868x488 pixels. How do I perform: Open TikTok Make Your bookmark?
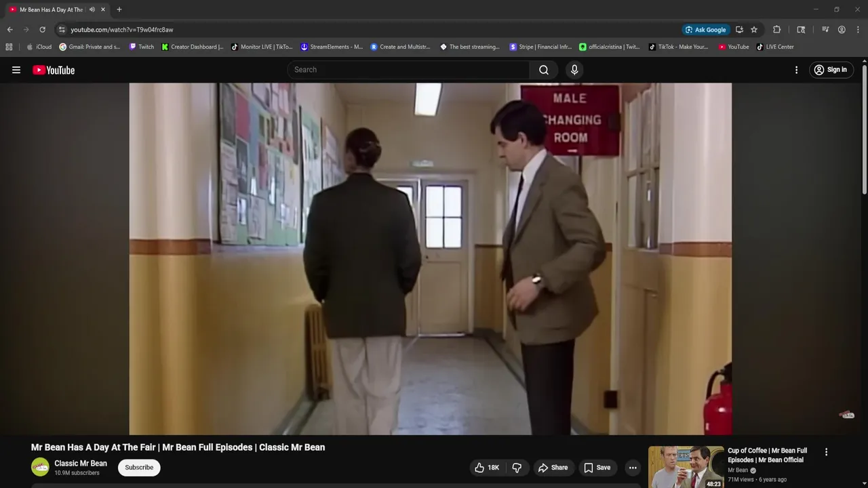pyautogui.click(x=679, y=47)
